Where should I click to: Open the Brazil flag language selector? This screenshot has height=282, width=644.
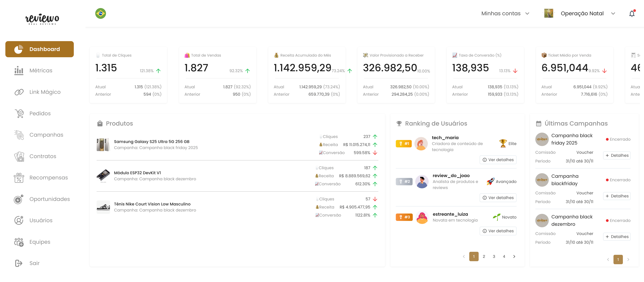(x=101, y=13)
